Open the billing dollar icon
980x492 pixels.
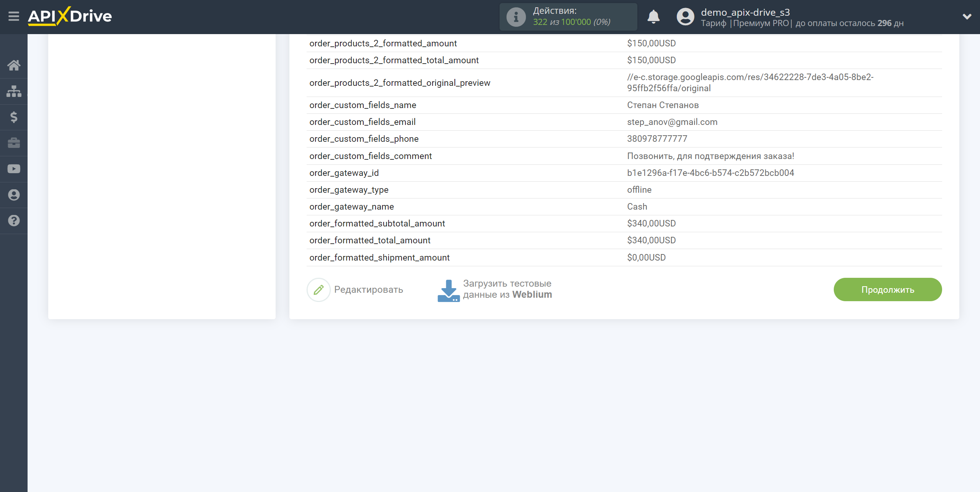click(x=14, y=117)
